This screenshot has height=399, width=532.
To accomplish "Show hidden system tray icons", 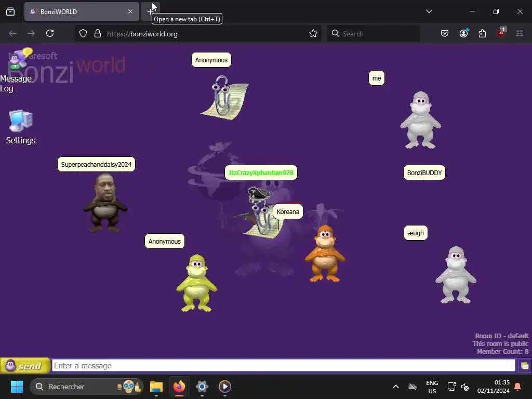I will (x=395, y=387).
